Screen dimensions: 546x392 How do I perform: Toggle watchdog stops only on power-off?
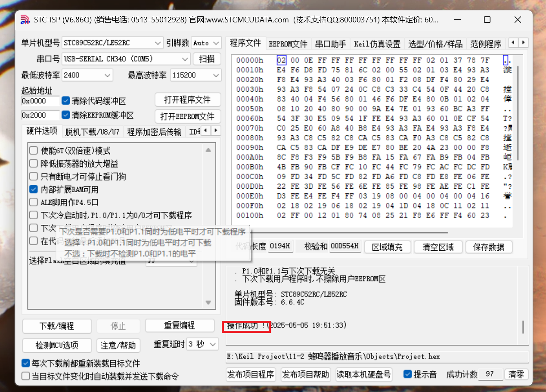[x=34, y=177]
